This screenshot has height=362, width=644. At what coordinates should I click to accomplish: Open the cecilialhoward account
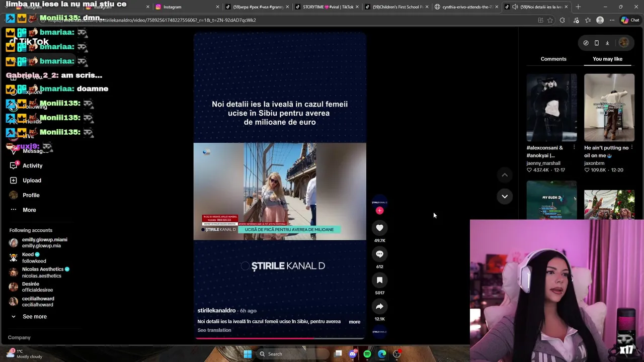pyautogui.click(x=31, y=302)
